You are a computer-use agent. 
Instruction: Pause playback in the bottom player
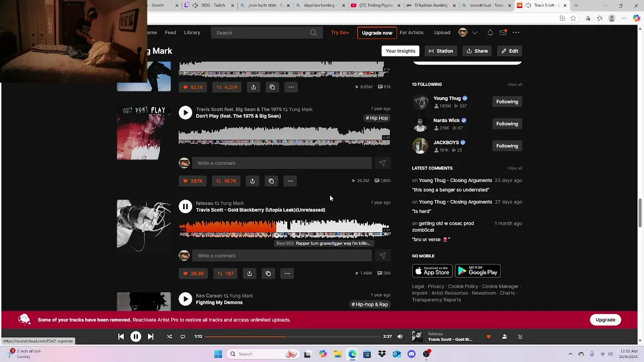[x=136, y=337]
